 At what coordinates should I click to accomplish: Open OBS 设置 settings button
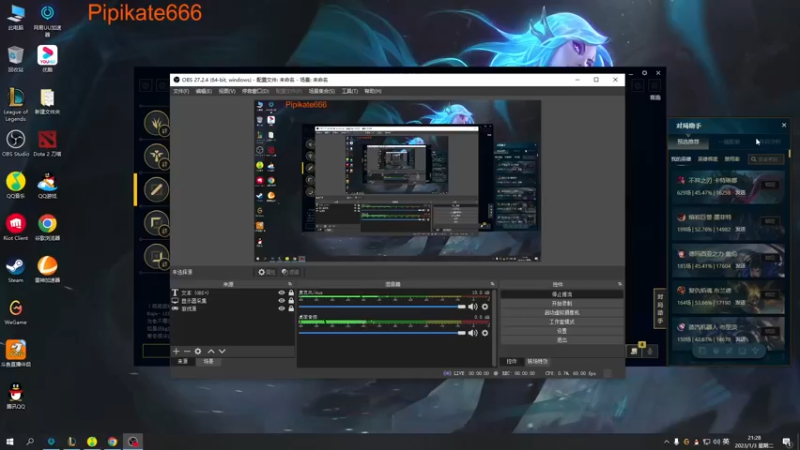562,331
